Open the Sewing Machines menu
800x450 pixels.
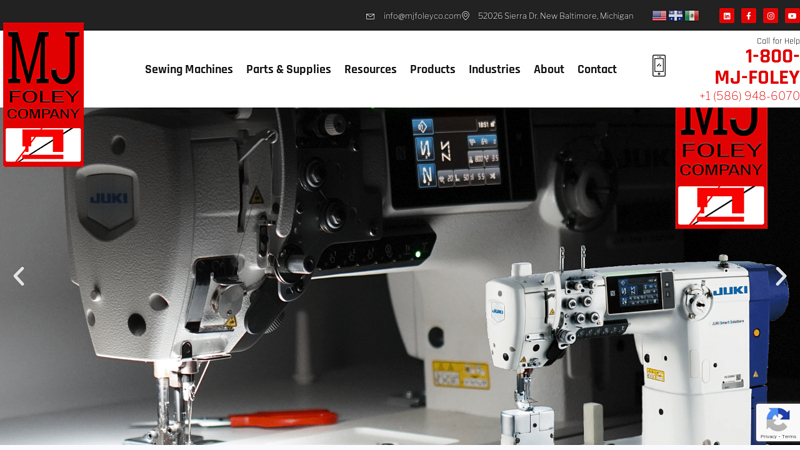click(x=189, y=69)
